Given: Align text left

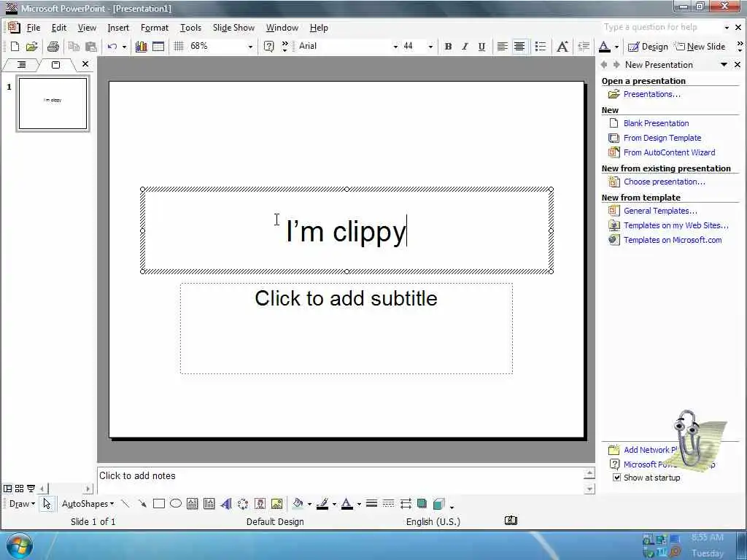Looking at the screenshot, I should [x=502, y=46].
